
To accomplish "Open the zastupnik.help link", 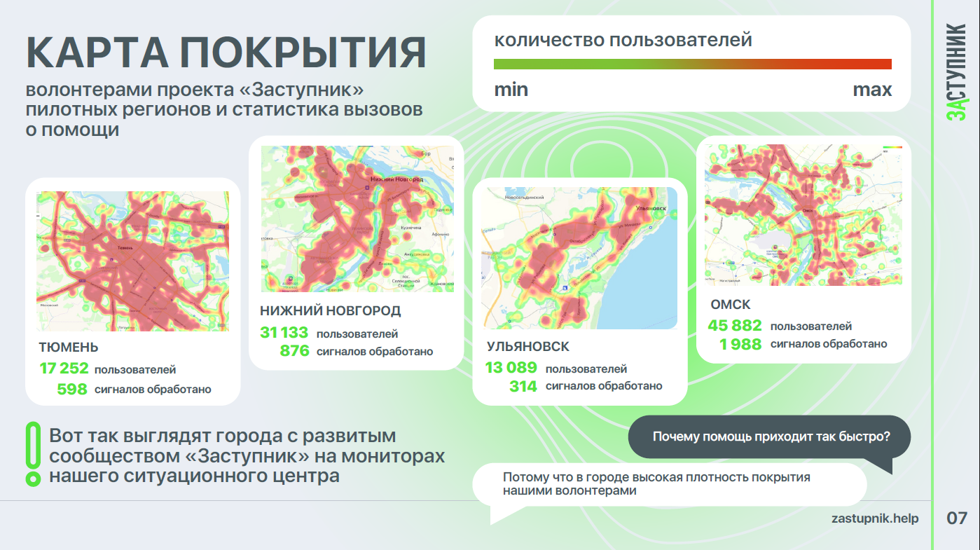I will 875,518.
